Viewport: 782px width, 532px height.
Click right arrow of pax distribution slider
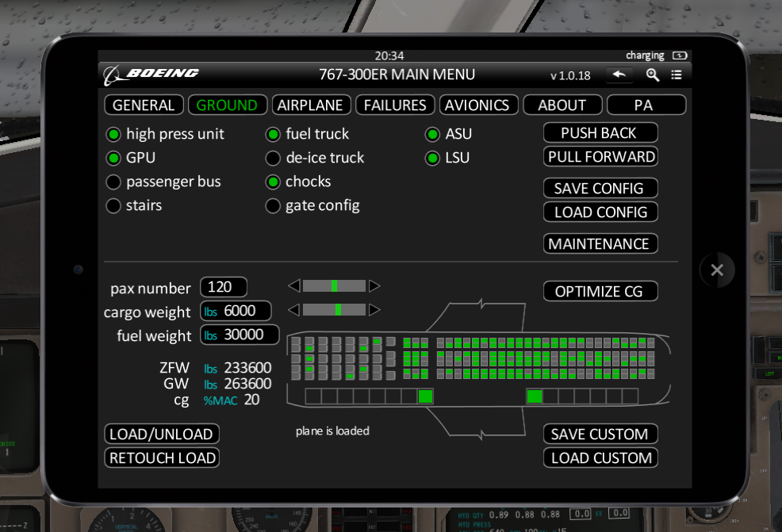(374, 285)
